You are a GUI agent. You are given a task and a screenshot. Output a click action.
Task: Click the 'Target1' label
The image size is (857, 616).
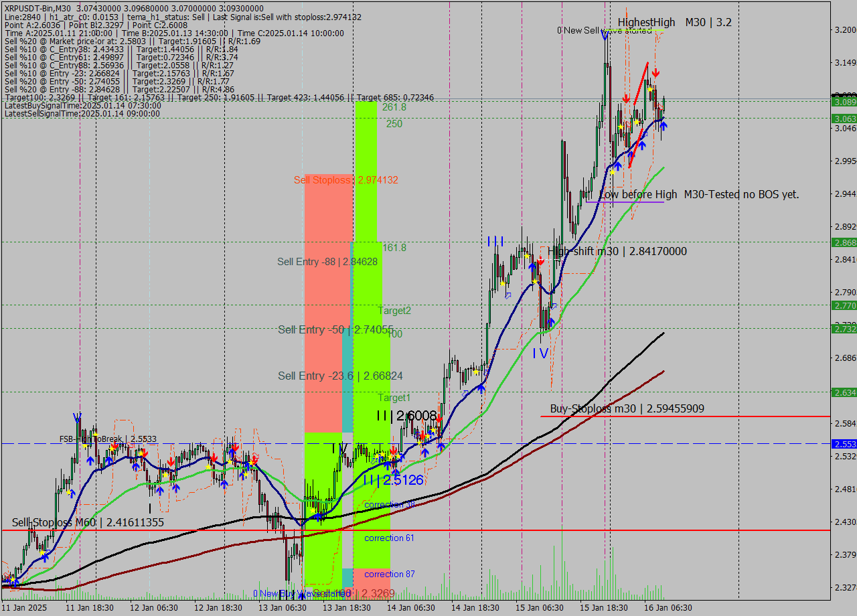394,398
